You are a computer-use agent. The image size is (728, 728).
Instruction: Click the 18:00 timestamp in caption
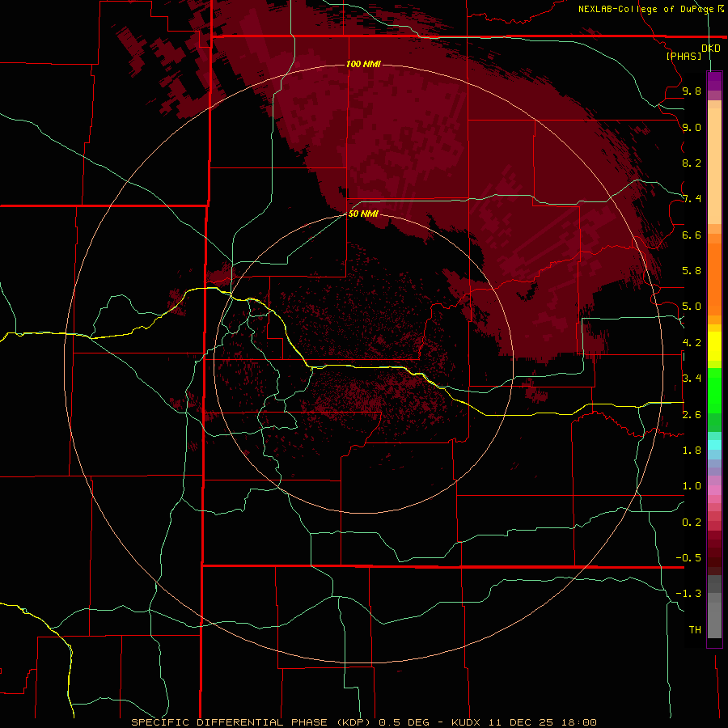pyautogui.click(x=578, y=722)
